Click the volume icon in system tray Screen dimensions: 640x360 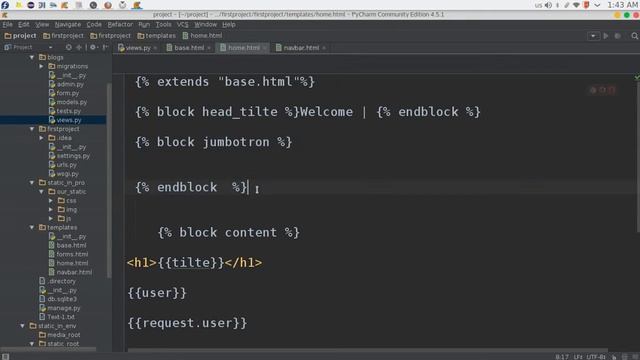pyautogui.click(x=549, y=5)
